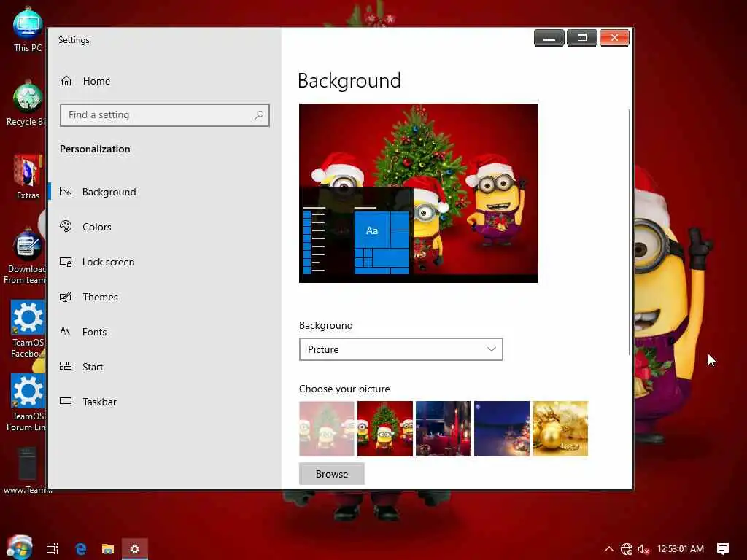
Task: Click the Themes brush icon
Action: (x=66, y=297)
